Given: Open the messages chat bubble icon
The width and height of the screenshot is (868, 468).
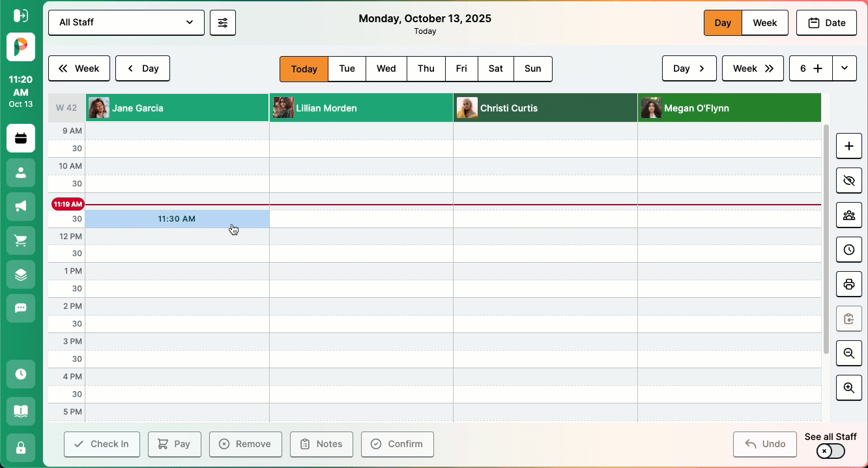Looking at the screenshot, I should click(x=21, y=308).
